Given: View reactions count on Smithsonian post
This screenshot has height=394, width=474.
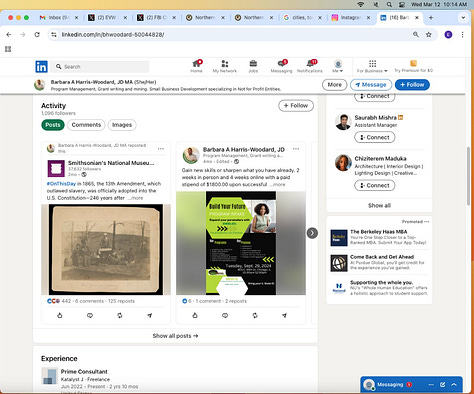Looking at the screenshot, I should pyautogui.click(x=59, y=301).
